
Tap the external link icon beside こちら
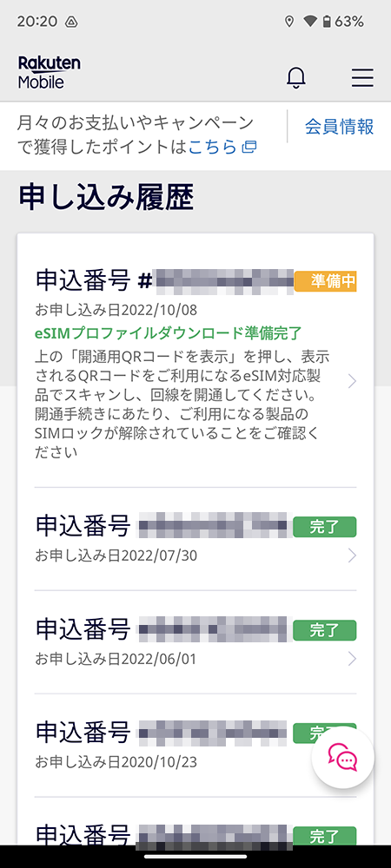tap(249, 147)
